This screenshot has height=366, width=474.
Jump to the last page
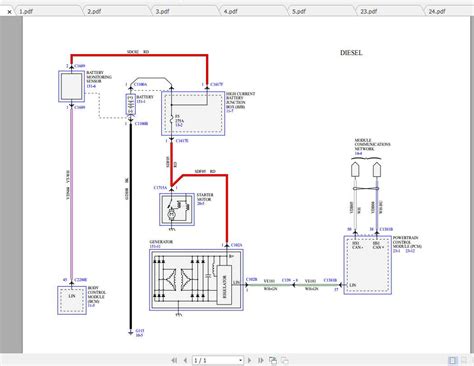[261, 360]
